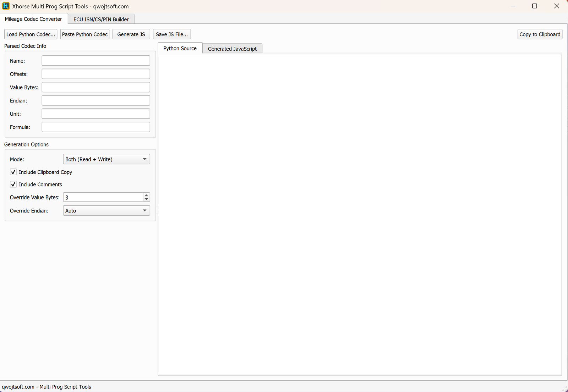The width and height of the screenshot is (568, 392).
Task: Click Load Python Codec... button
Action: click(x=31, y=34)
